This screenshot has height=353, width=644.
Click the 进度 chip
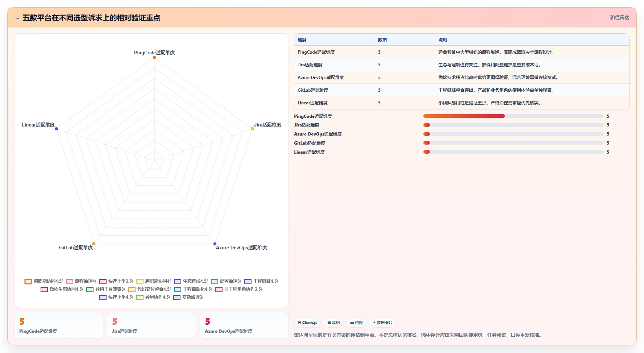pos(357,323)
